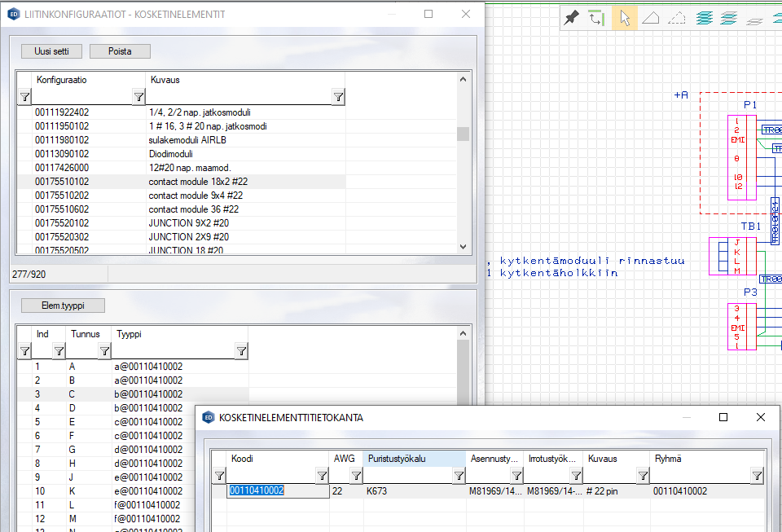Sort by the Puristustyökalu column header
Viewport: 782px width, 532px height.
(x=414, y=459)
